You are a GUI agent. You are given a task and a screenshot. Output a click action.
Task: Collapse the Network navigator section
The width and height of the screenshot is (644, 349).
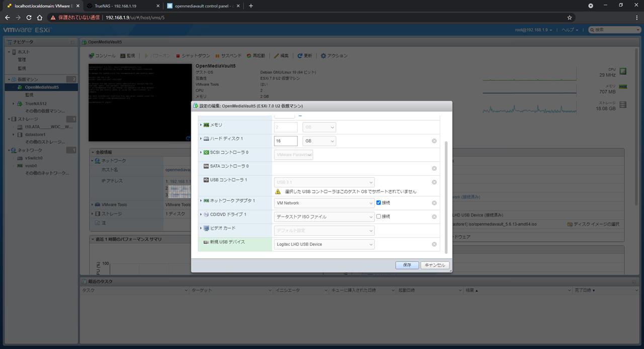pyautogui.click(x=9, y=150)
